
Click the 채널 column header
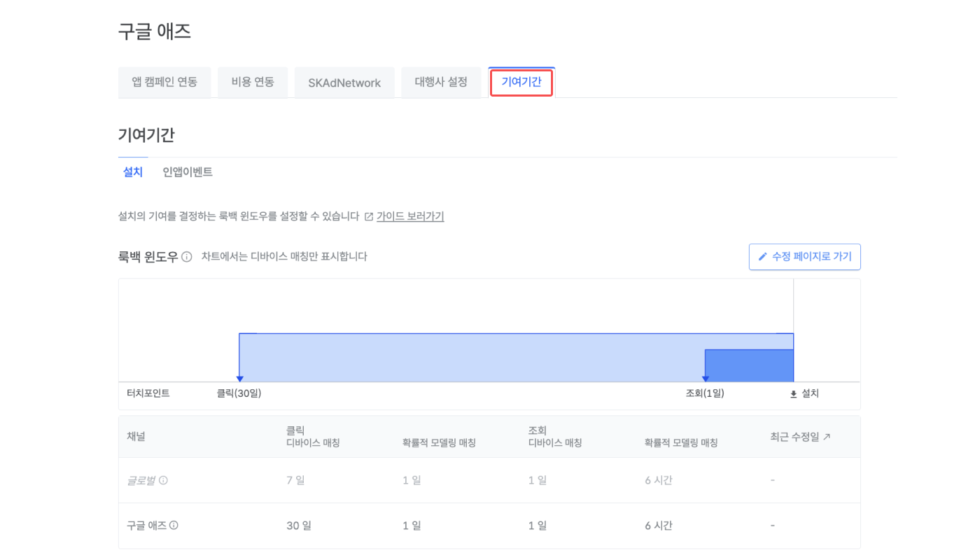(136, 437)
